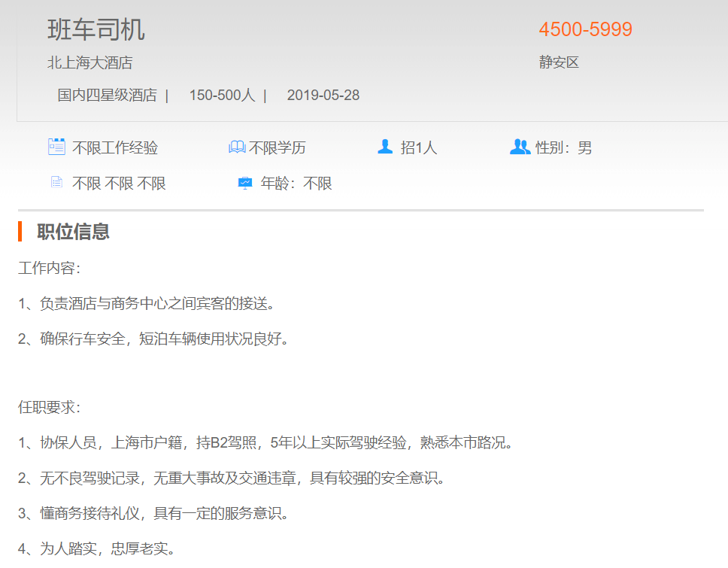The width and height of the screenshot is (728, 568).
Task: Select the district text 静安区
Action: coord(559,62)
